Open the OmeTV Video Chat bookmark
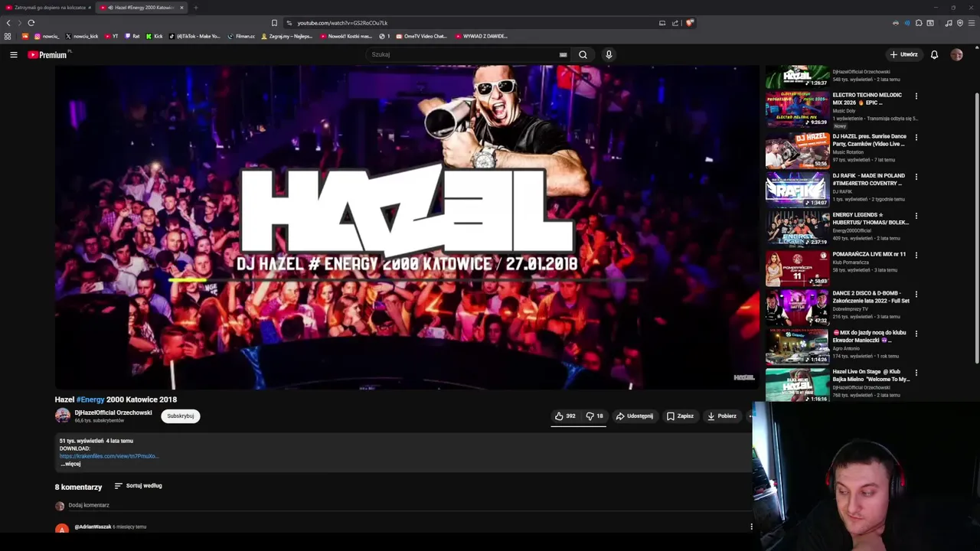 pyautogui.click(x=421, y=36)
